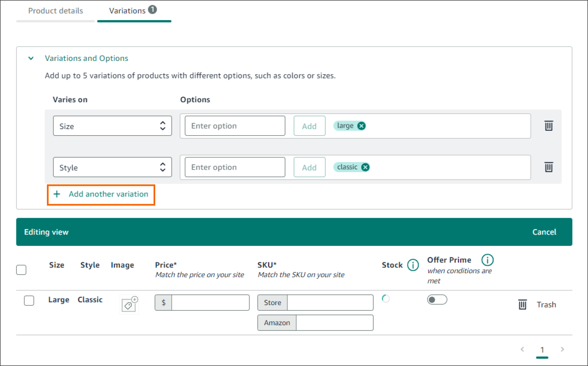Check the select-all variations checkbox
This screenshot has height=366, width=588.
click(21, 270)
